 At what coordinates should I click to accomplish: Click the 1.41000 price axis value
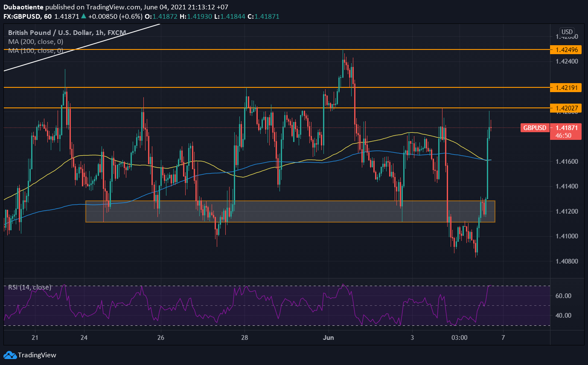pos(567,236)
